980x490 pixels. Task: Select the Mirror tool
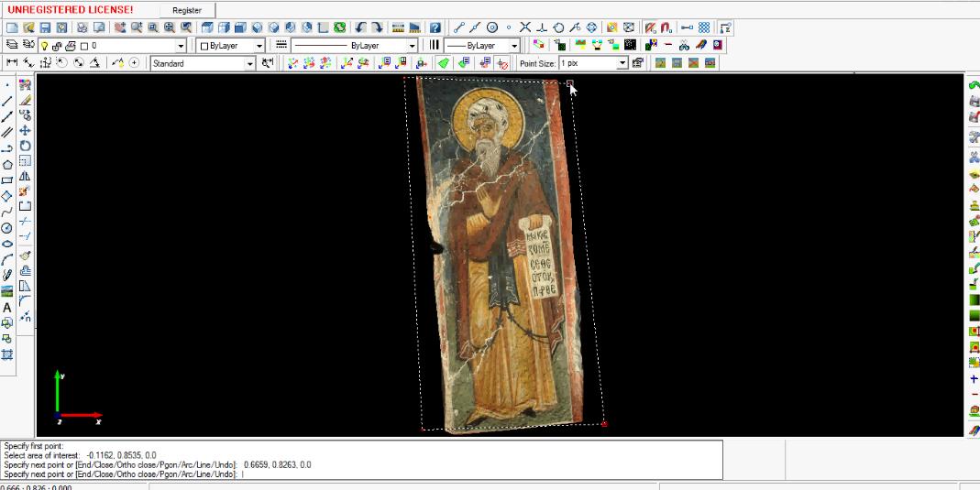point(25,177)
